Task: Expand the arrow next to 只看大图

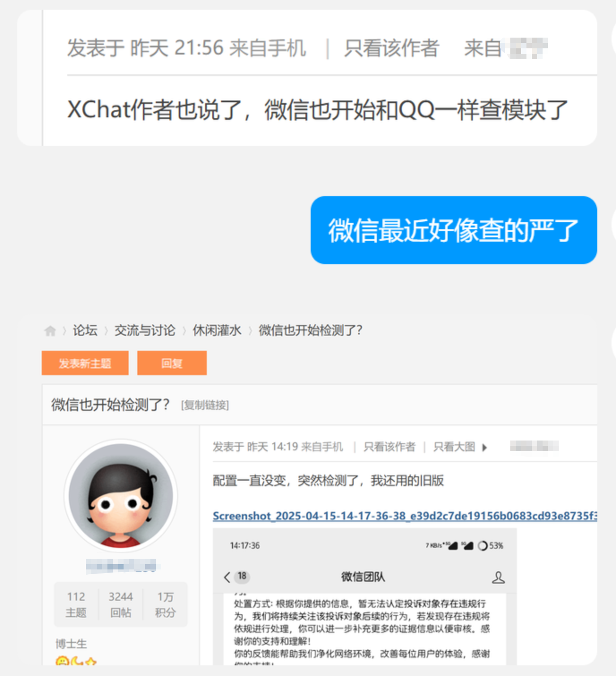Action: click(x=484, y=447)
